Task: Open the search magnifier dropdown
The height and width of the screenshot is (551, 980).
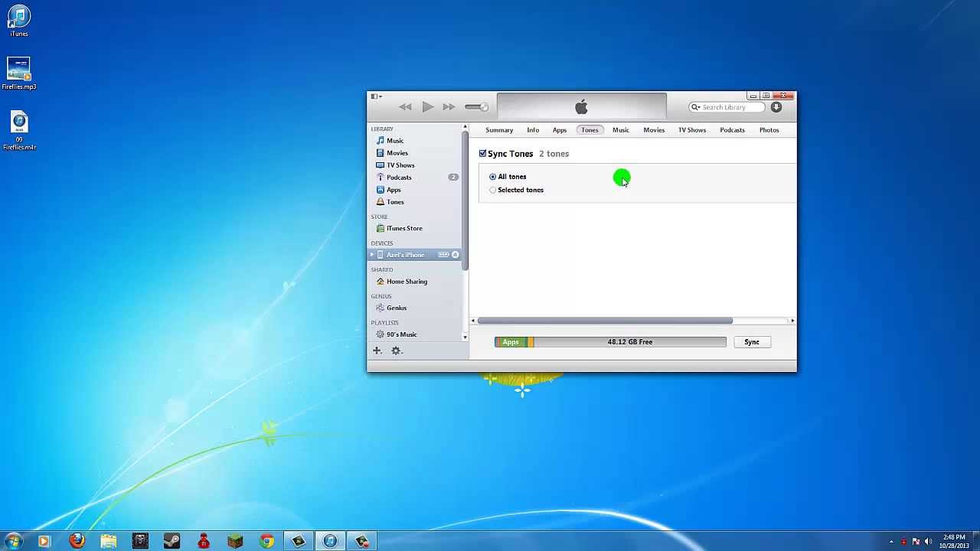Action: click(x=695, y=107)
